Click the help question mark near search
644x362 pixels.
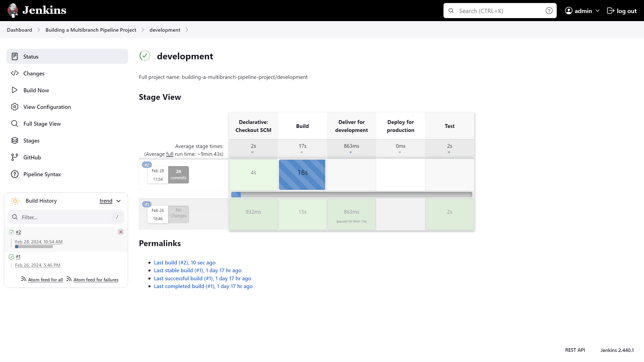pyautogui.click(x=549, y=11)
